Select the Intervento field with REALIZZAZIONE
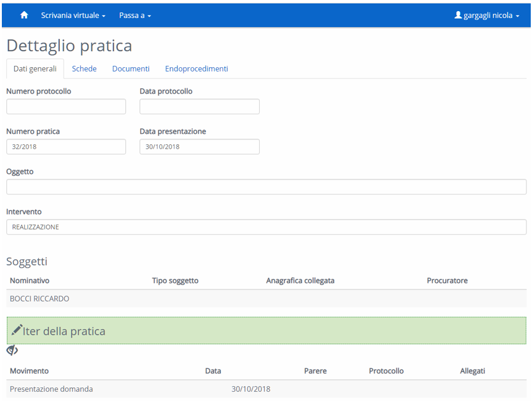This screenshot has width=532, height=401. pos(266,227)
